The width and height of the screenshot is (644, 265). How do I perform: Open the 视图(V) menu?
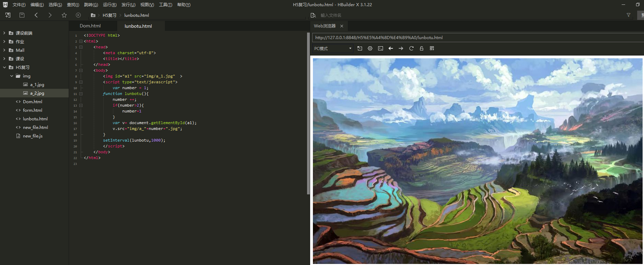tap(147, 5)
